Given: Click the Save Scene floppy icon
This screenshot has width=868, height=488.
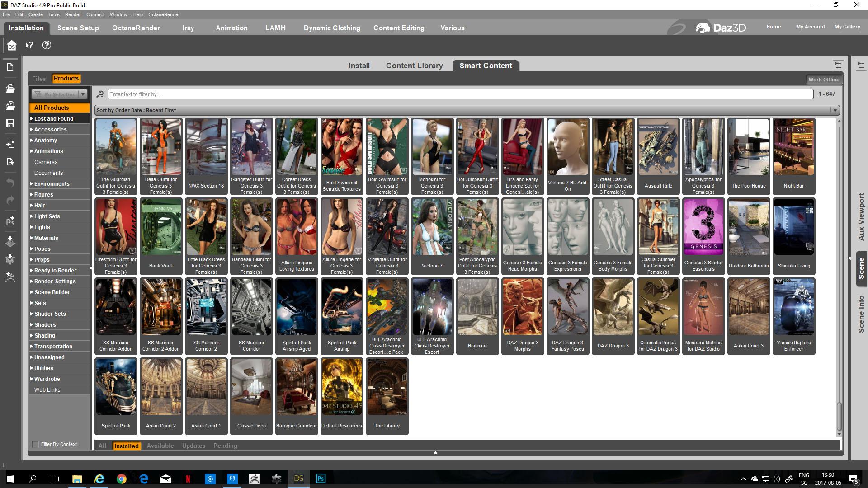Looking at the screenshot, I should pyautogui.click(x=10, y=123).
